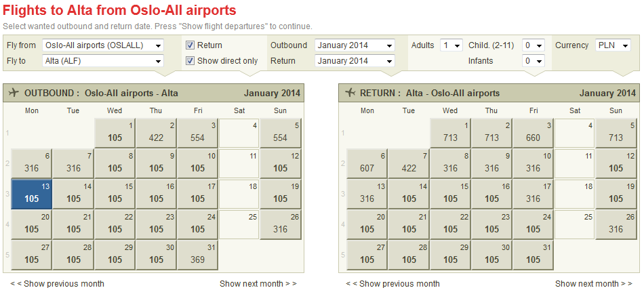The width and height of the screenshot is (644, 290).
Task: Show next month for outbound calendar
Action: point(258,284)
